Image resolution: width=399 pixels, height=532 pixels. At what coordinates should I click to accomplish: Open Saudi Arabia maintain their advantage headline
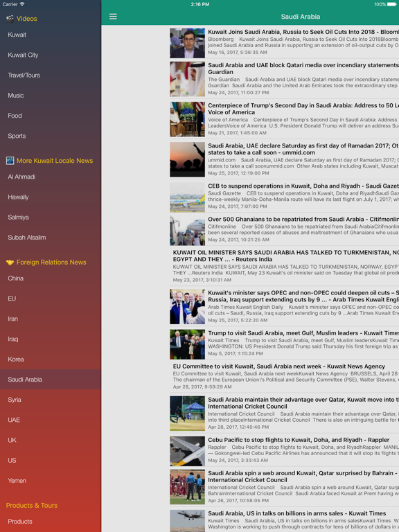click(303, 403)
